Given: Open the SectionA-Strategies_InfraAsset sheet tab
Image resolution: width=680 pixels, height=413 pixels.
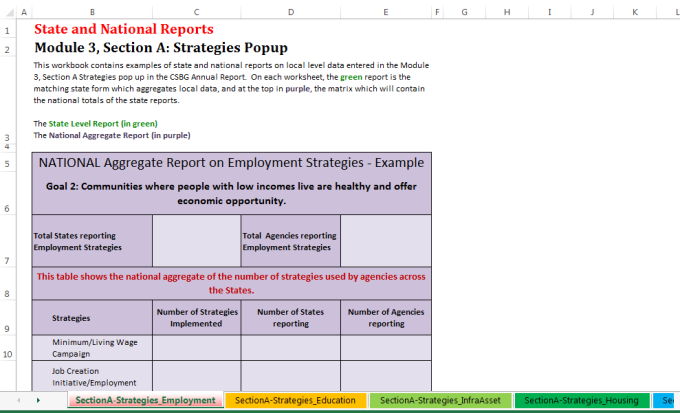Looking at the screenshot, I should click(440, 400).
